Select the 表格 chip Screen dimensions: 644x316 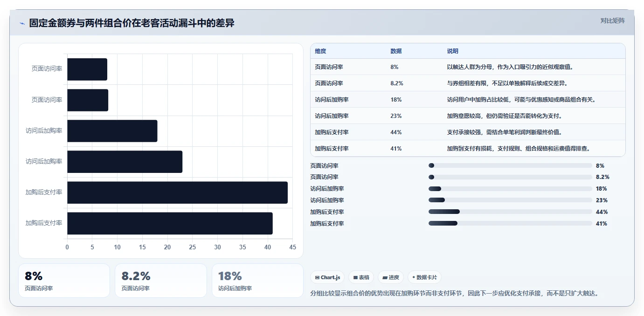click(361, 277)
